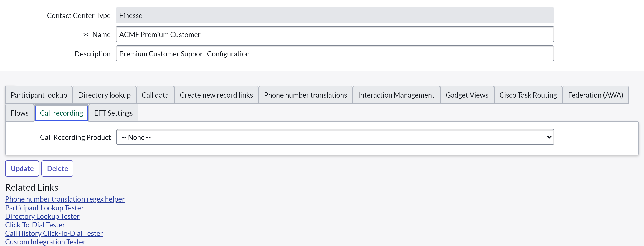This screenshot has height=246, width=644.
Task: Click the Description input field
Action: coord(335,54)
